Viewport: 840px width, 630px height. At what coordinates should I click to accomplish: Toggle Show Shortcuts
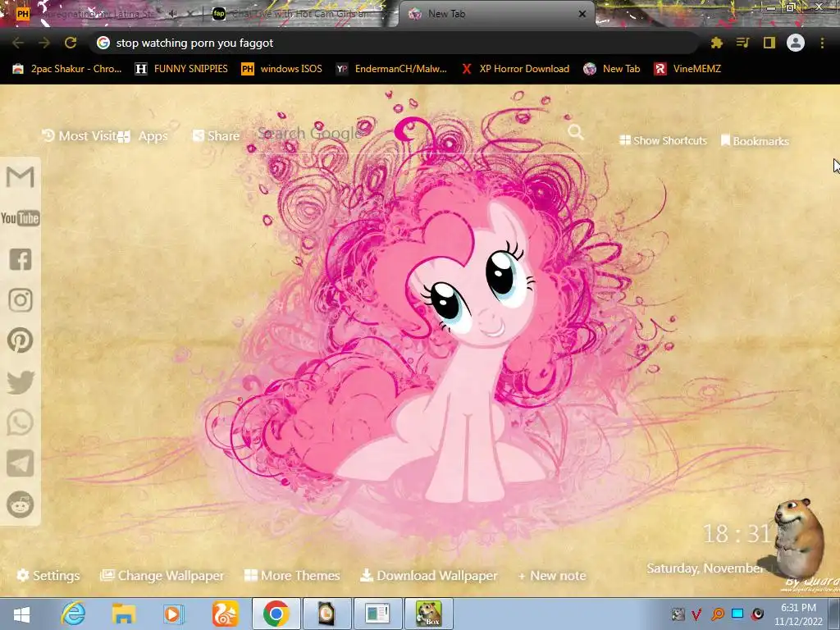pyautogui.click(x=663, y=140)
